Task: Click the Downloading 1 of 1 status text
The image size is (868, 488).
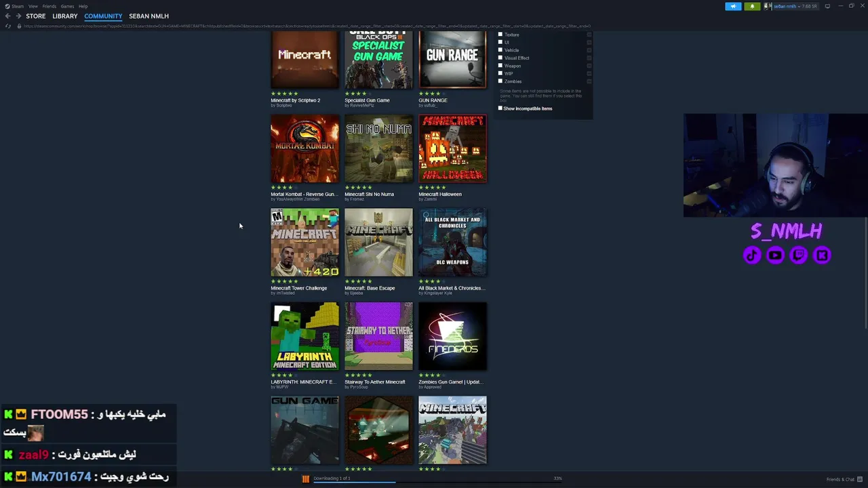Action: point(332,479)
